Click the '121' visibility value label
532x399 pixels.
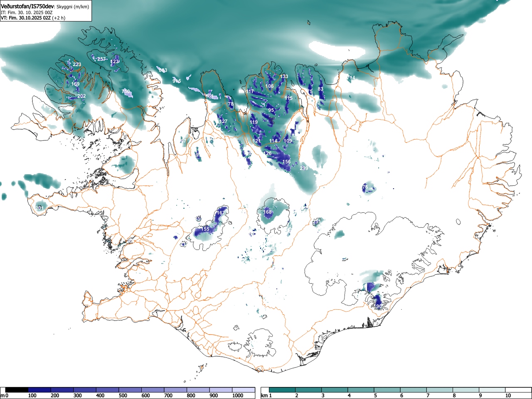point(257,141)
